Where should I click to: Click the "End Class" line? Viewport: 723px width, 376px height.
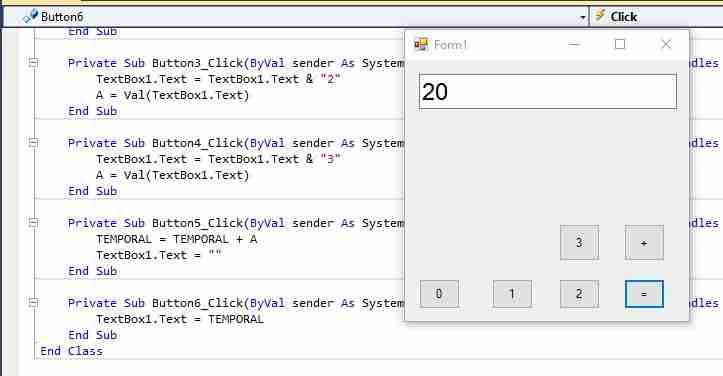(x=71, y=351)
